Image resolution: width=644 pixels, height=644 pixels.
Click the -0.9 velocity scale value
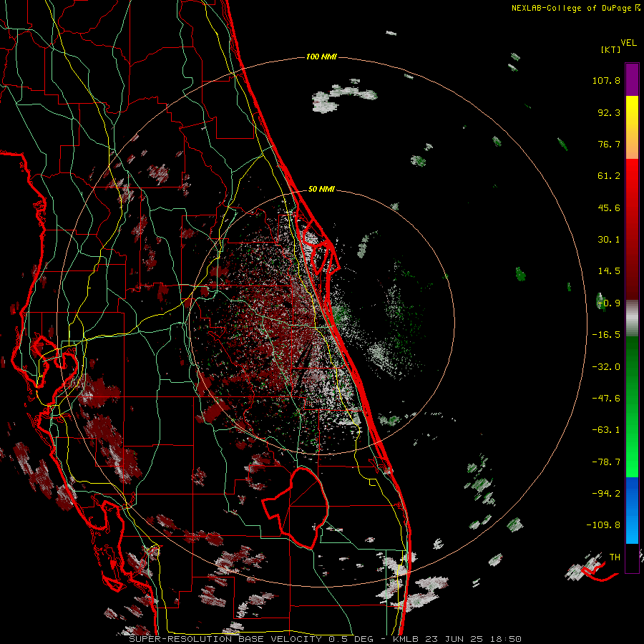point(609,303)
